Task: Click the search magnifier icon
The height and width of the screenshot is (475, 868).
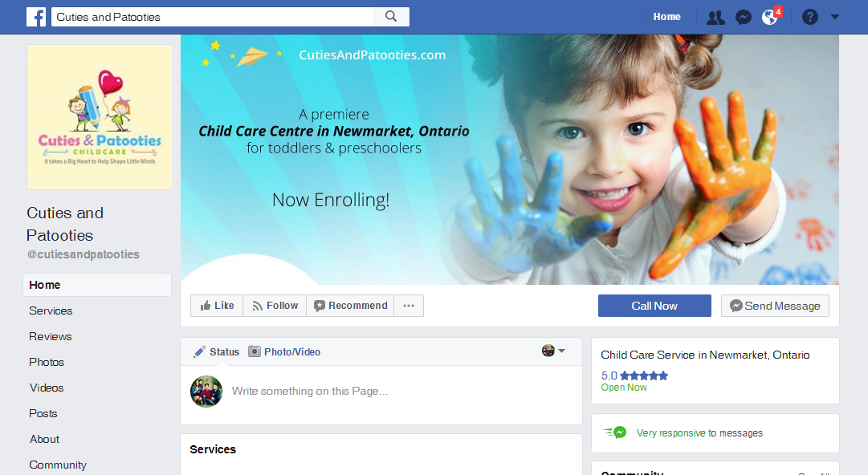Action: [x=391, y=17]
